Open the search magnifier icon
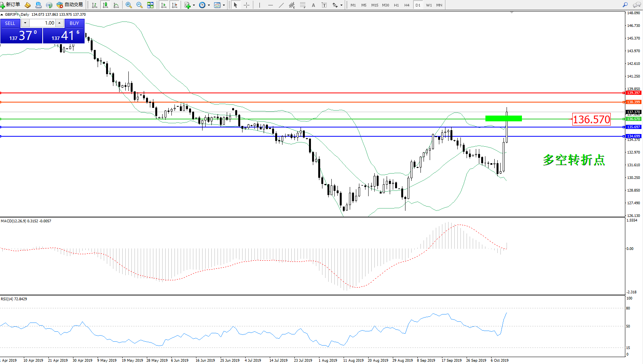This screenshot has height=364, width=643. click(625, 5)
